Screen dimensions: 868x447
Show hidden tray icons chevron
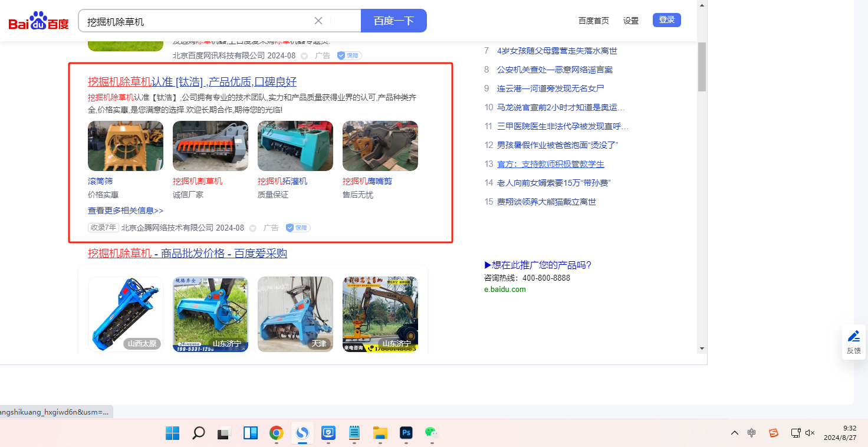click(x=734, y=433)
